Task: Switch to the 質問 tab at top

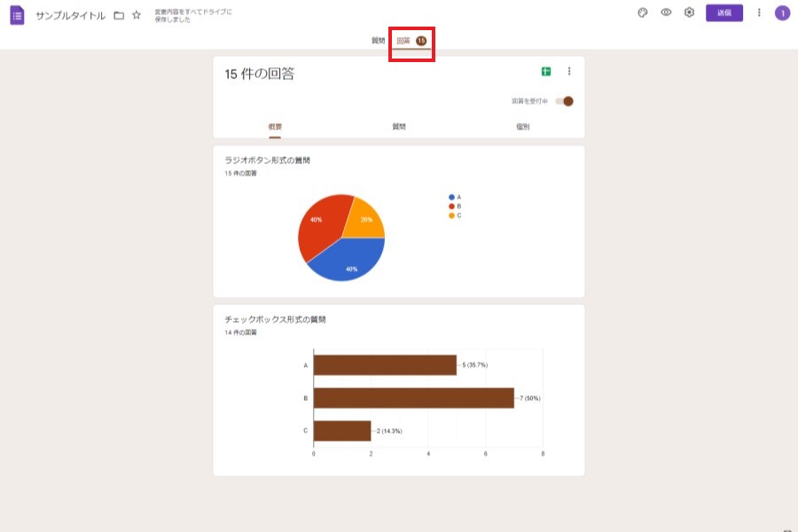Action: [378, 41]
